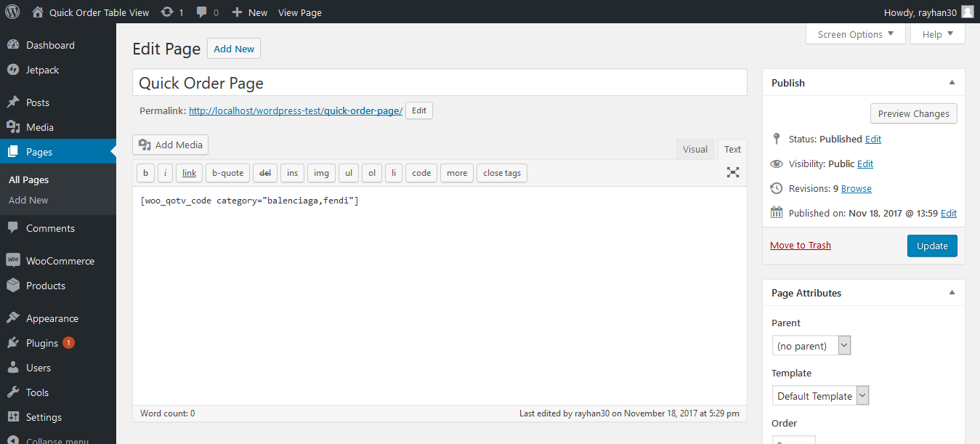980x444 pixels.
Task: Click the Posts pushpin icon
Action: pos(13,102)
